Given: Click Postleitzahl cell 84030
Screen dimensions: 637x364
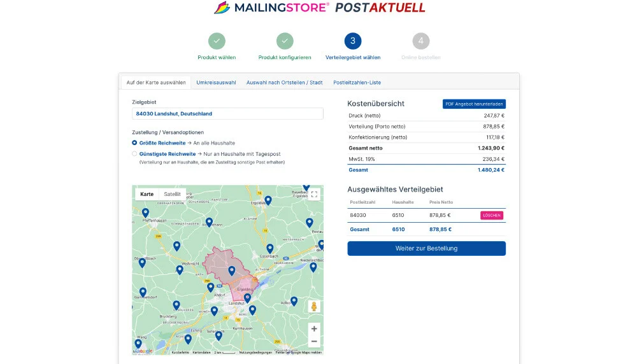Looking at the screenshot, I should coord(358,216).
